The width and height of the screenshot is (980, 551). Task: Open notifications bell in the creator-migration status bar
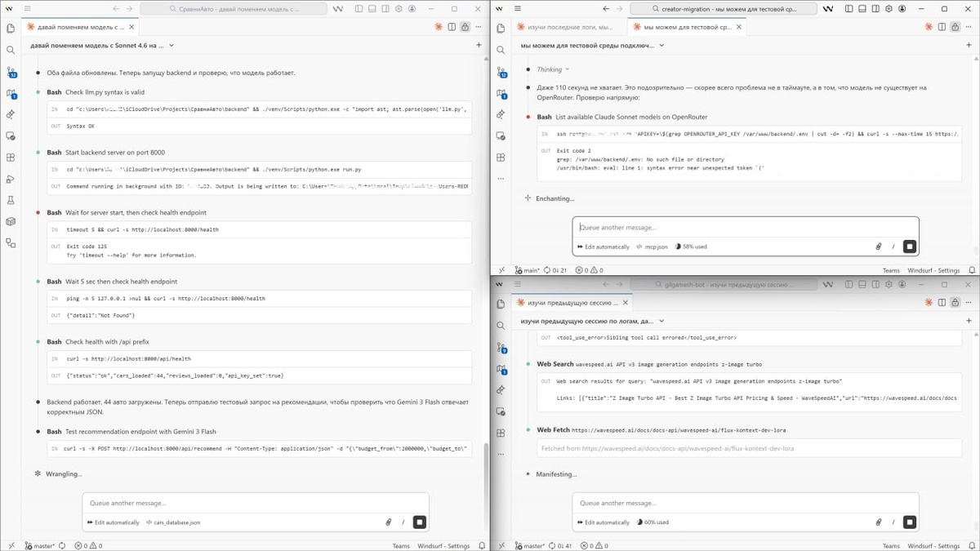972,270
